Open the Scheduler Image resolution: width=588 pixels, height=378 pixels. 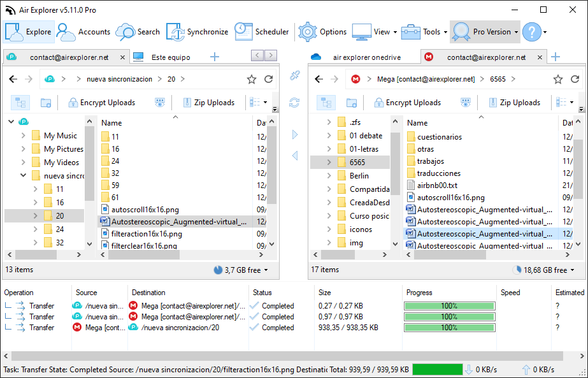[262, 32]
